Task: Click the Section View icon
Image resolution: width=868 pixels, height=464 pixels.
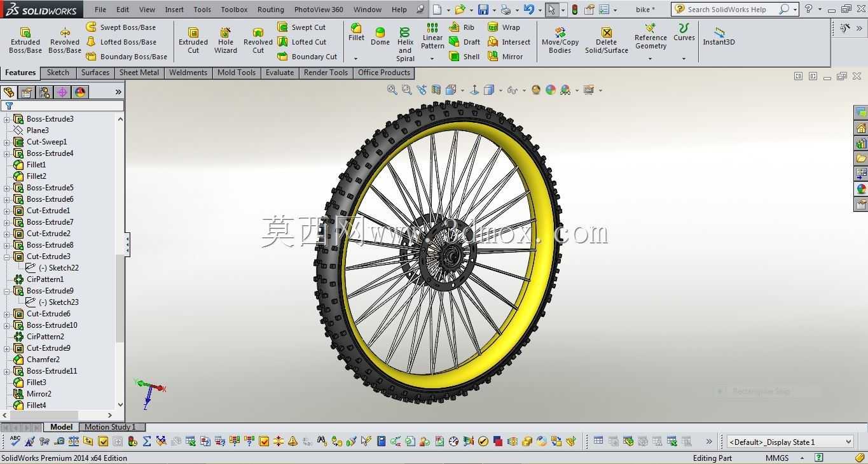Action: [436, 90]
